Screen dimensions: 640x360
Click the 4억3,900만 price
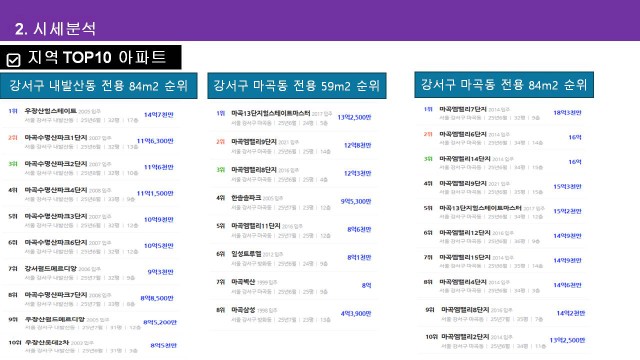(356, 313)
